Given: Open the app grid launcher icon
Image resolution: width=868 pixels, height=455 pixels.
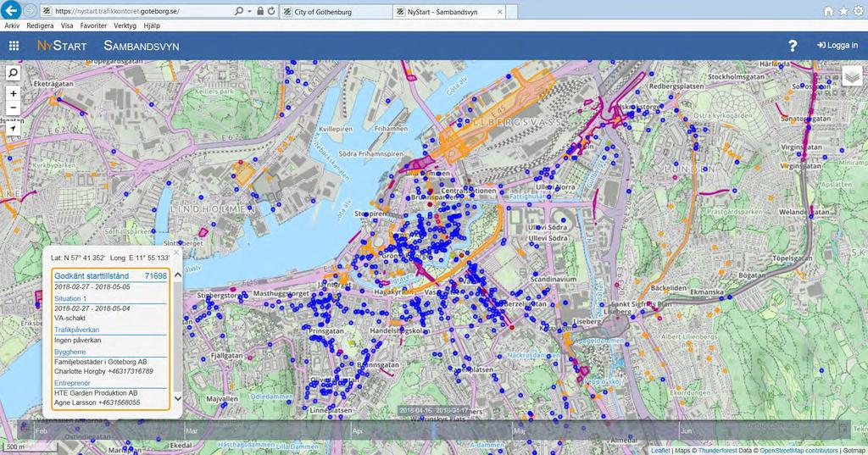Looking at the screenshot, I should pos(14,46).
